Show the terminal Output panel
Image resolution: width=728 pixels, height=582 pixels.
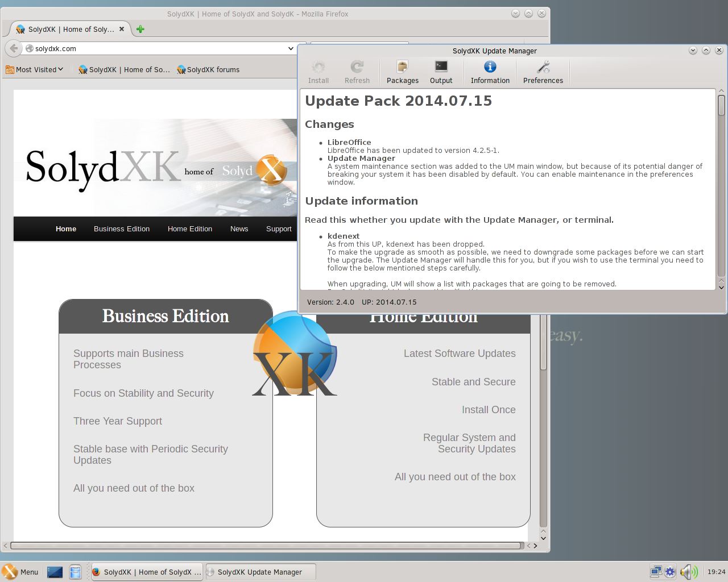point(441,73)
